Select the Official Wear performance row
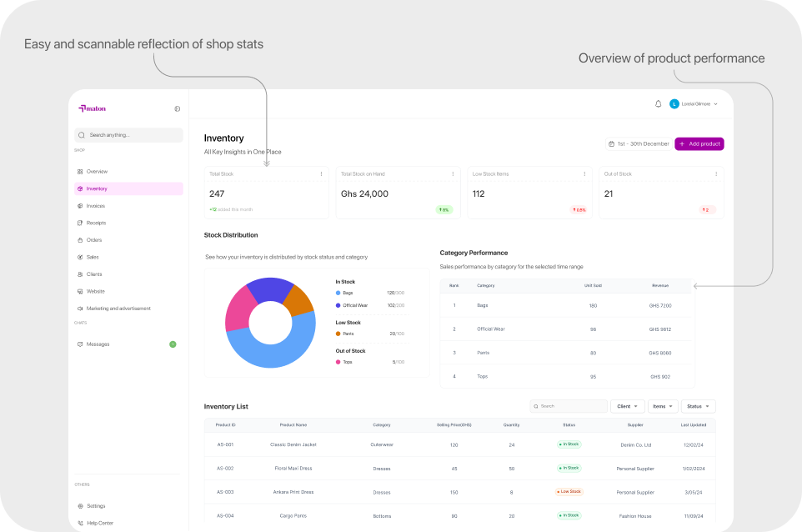The width and height of the screenshot is (802, 532). 567,329
